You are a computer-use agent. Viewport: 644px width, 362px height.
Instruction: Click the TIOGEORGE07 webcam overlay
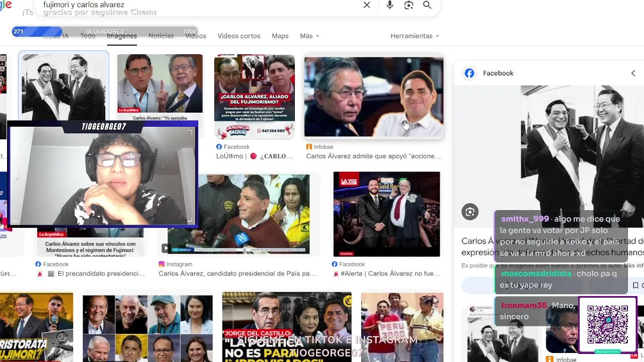coord(104,174)
